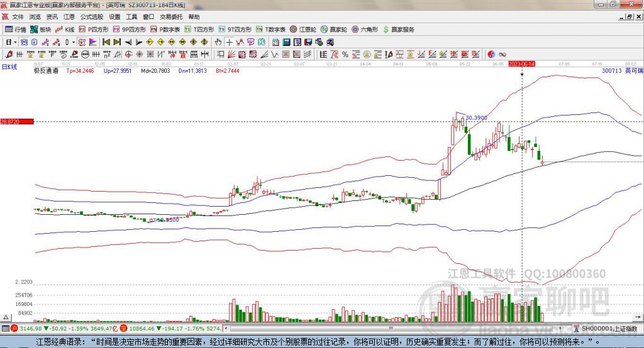Open the 赢家轮 wheel tool
The height and width of the screenshot is (348, 644).
pyautogui.click(x=334, y=30)
